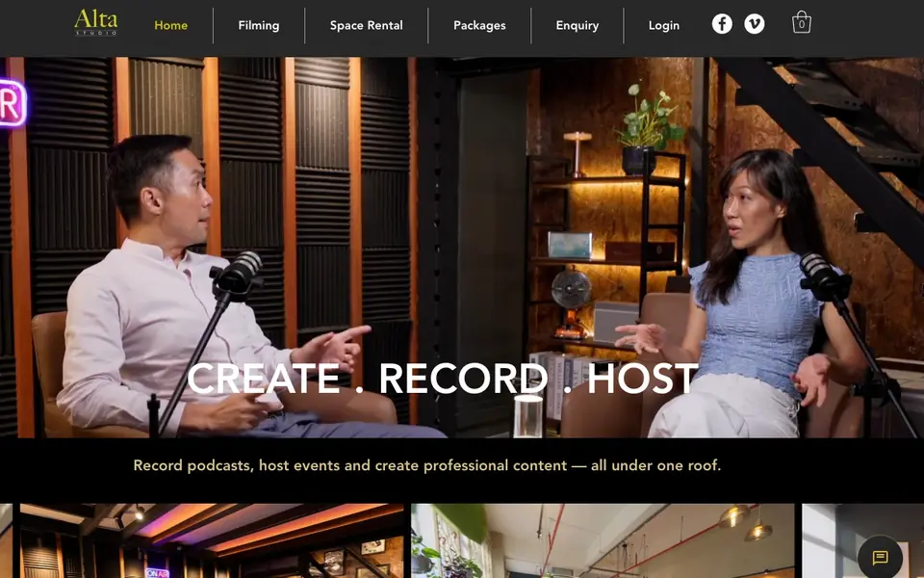
Task: Click the 'Record podcasts, host events' tagline
Action: click(x=427, y=465)
